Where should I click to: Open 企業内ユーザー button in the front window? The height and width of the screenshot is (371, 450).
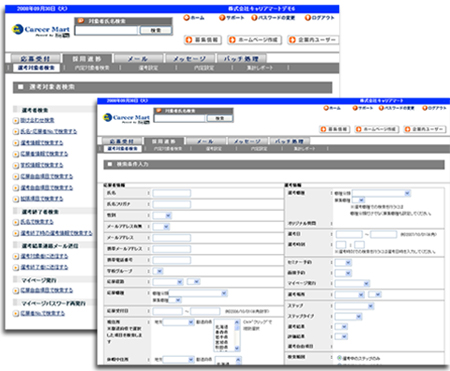pos(425,129)
